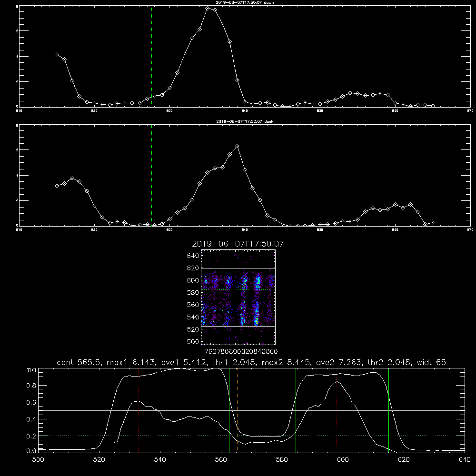
Task: Click the "0.4" y-axis label of bottom plot
Action: [x=31, y=419]
